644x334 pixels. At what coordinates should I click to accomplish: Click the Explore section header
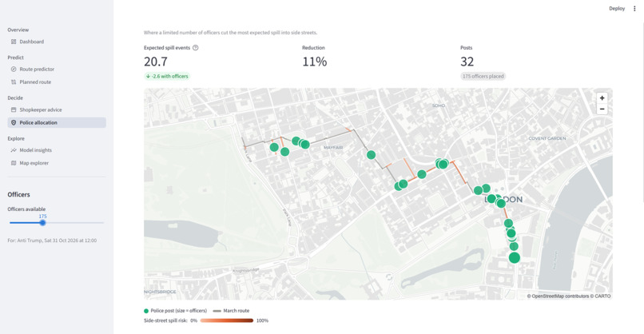pos(16,138)
